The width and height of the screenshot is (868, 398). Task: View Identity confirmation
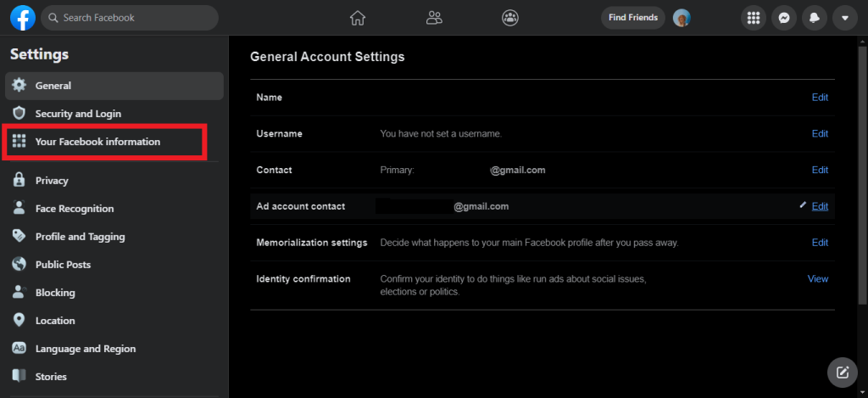click(818, 279)
